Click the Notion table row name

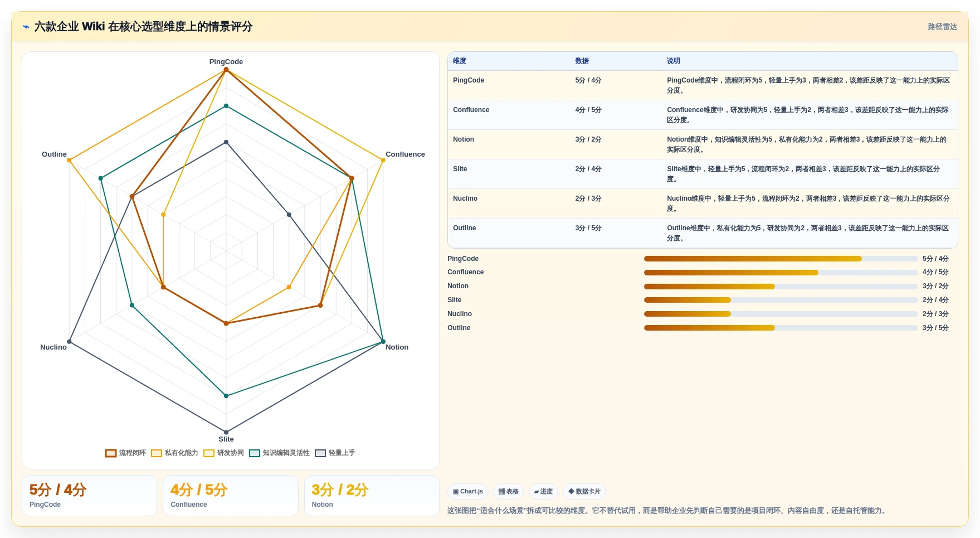coord(464,139)
